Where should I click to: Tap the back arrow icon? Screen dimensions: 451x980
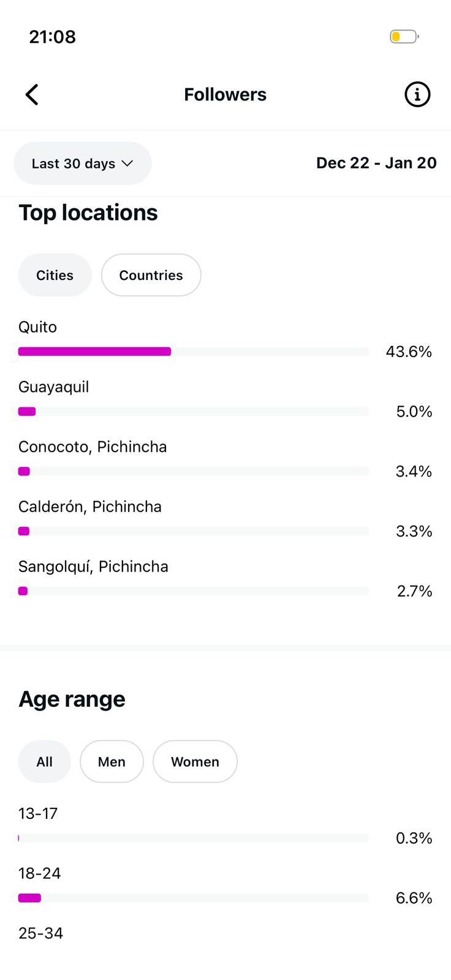(32, 94)
